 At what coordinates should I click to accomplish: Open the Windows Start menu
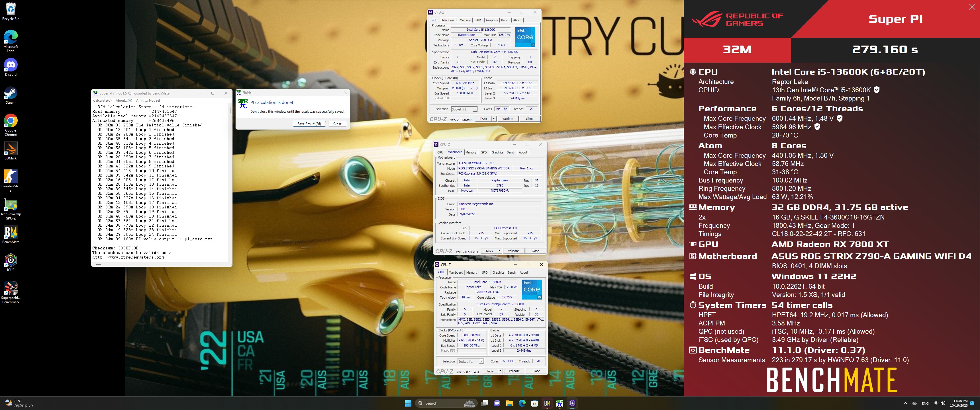click(x=408, y=403)
